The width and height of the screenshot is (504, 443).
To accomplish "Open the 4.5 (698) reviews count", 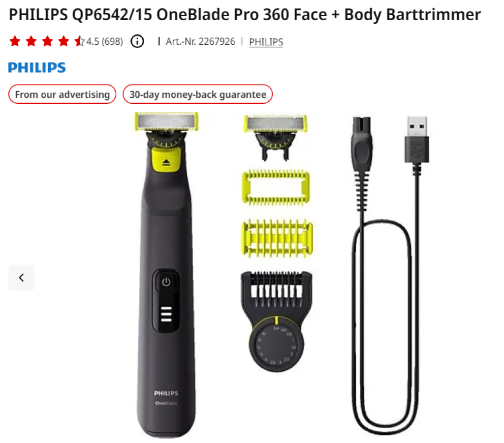I will coord(104,41).
